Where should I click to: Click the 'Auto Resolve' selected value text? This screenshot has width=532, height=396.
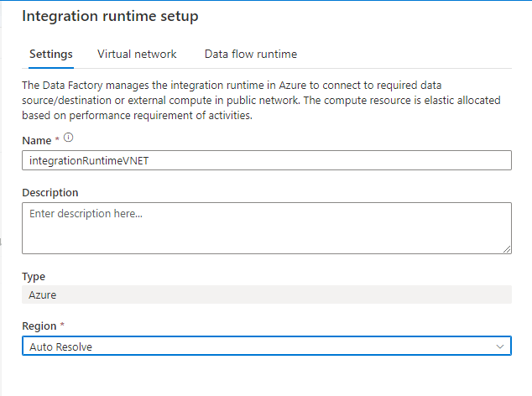(x=60, y=346)
